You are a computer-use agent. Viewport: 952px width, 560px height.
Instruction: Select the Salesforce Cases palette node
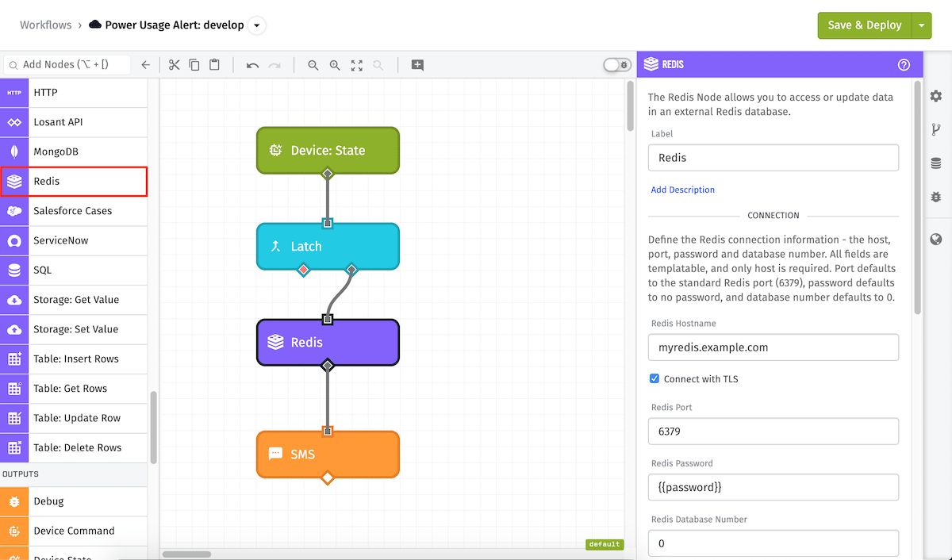[x=74, y=211]
